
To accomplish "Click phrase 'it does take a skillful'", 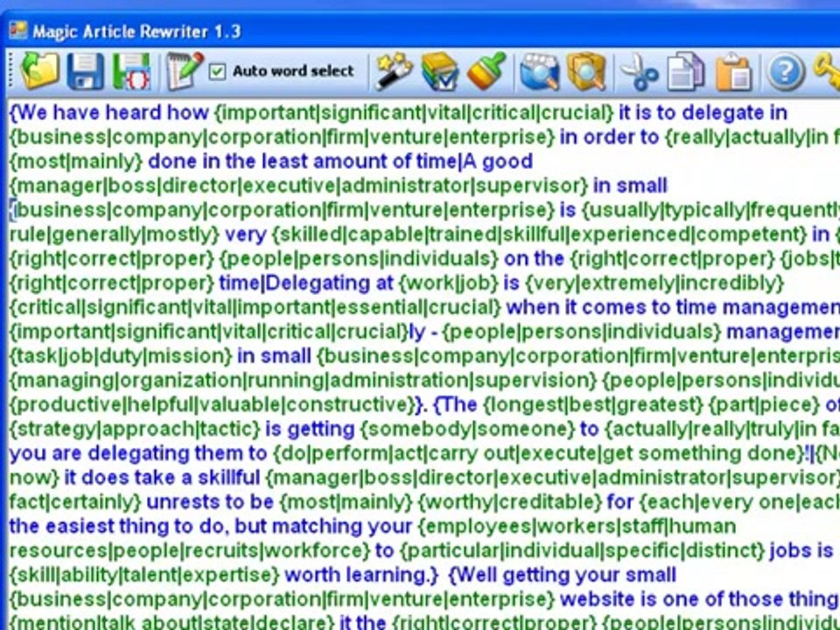I will pyautogui.click(x=162, y=478).
